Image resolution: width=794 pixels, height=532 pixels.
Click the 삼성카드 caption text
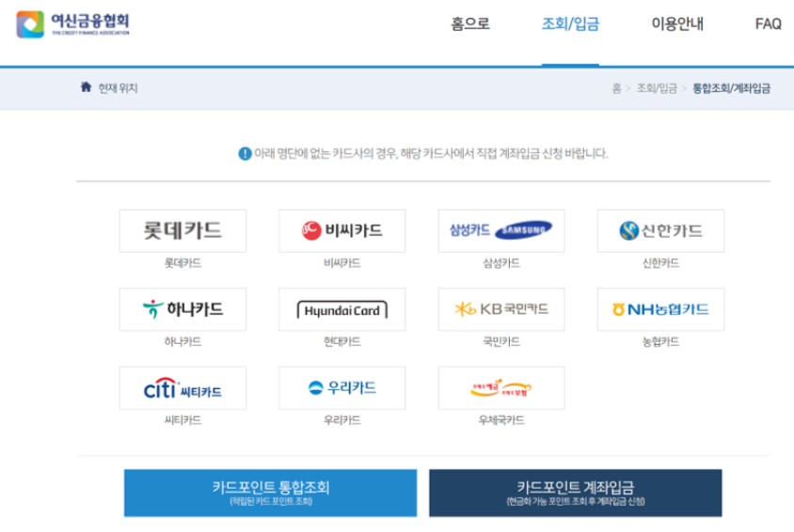click(x=501, y=263)
